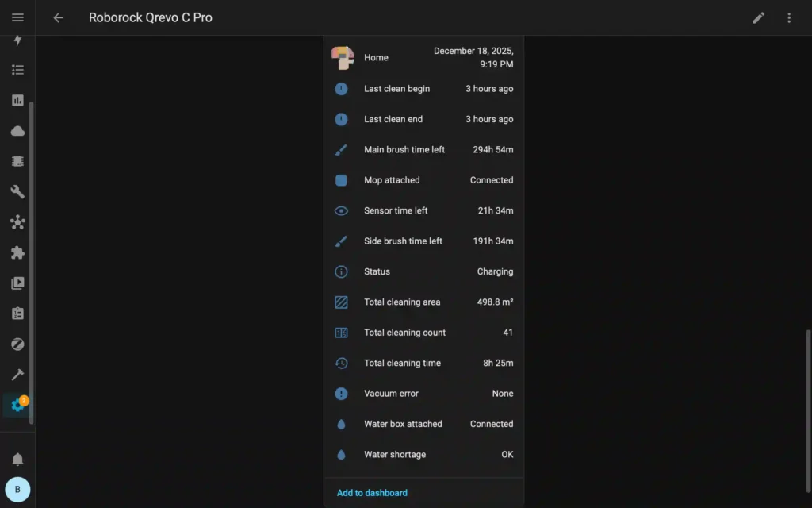This screenshot has height=508, width=812.
Task: Click the Status Charging entity row
Action: 424,271
